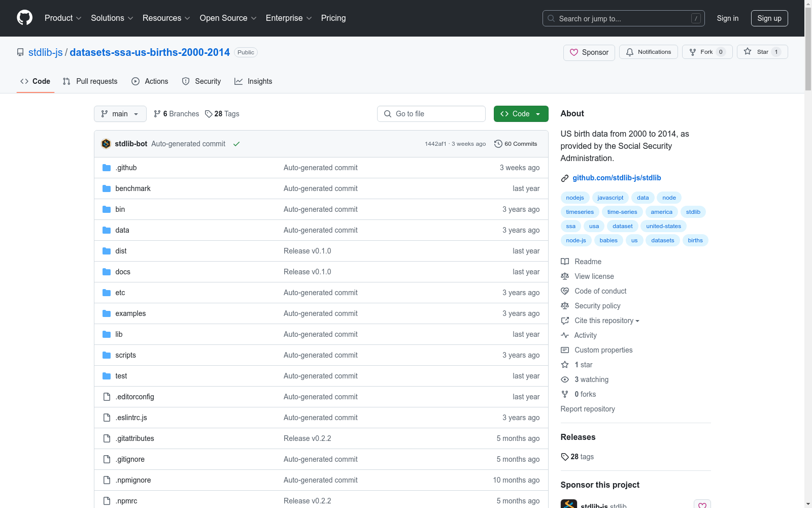Open Custom properties icon
The width and height of the screenshot is (812, 508).
coord(565,350)
